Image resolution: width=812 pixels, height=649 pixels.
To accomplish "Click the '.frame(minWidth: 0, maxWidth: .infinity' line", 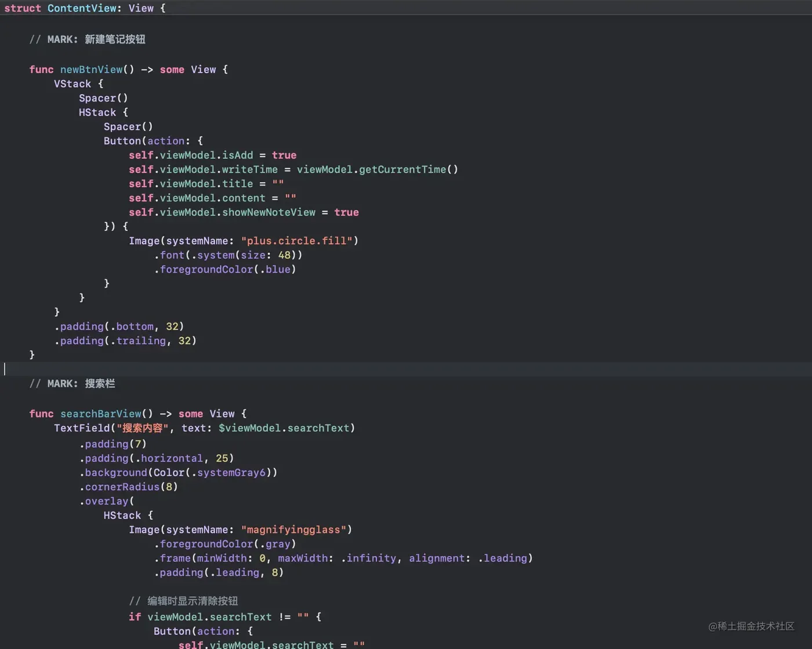I will [343, 558].
